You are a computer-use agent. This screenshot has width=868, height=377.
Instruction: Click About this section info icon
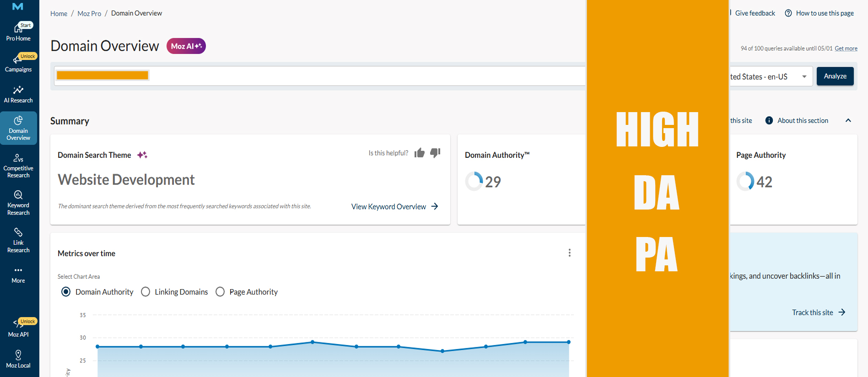[x=769, y=121]
